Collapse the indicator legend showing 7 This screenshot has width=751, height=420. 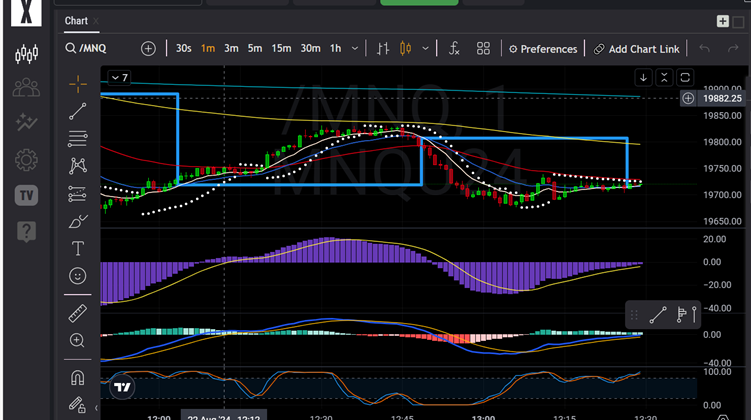119,78
